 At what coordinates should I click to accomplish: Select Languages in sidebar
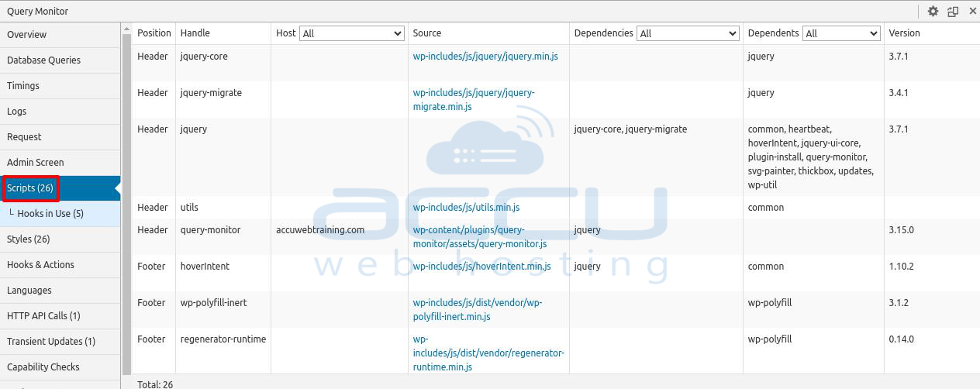pyautogui.click(x=60, y=290)
